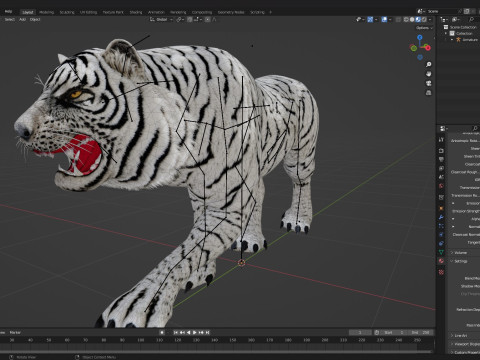Open the Object menu in viewport header
Image resolution: width=480 pixels, height=360 pixels.
pos(35,20)
